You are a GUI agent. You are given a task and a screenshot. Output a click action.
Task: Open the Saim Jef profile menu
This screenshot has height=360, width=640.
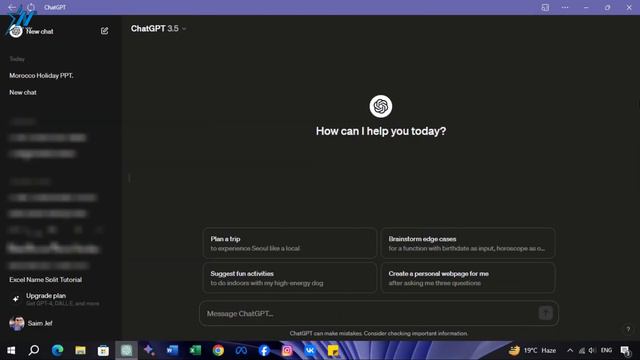pos(31,323)
